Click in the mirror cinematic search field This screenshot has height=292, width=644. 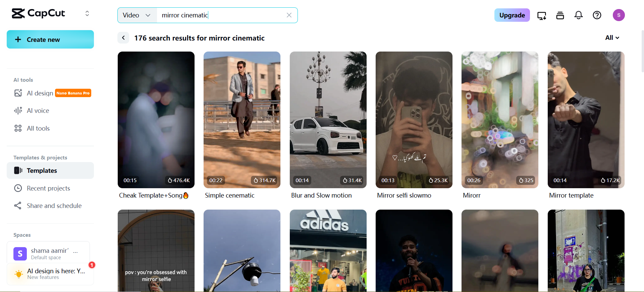click(221, 15)
